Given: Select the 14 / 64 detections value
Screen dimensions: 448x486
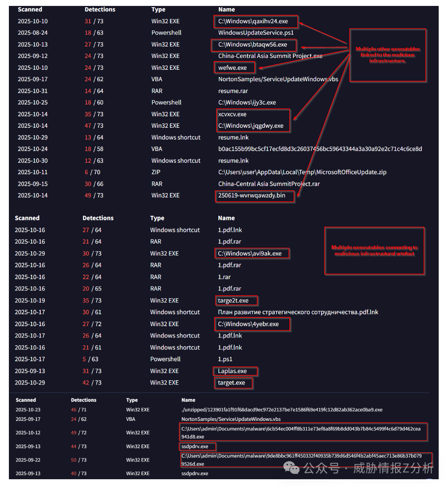Looking at the screenshot, I should coord(94,91).
